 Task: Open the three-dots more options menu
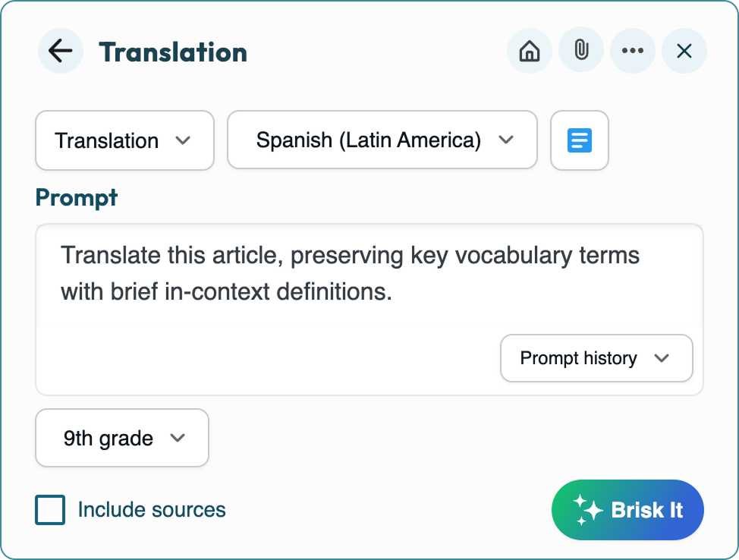tap(632, 52)
